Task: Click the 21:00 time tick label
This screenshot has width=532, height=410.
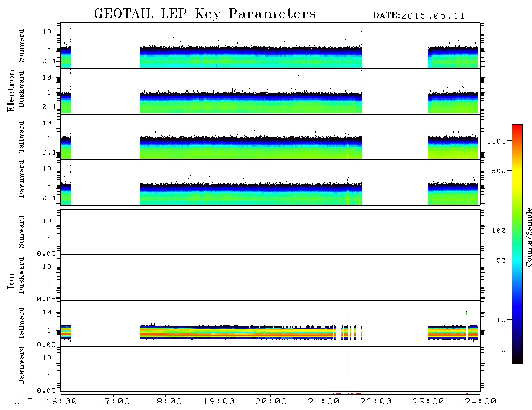Action: coord(324,402)
